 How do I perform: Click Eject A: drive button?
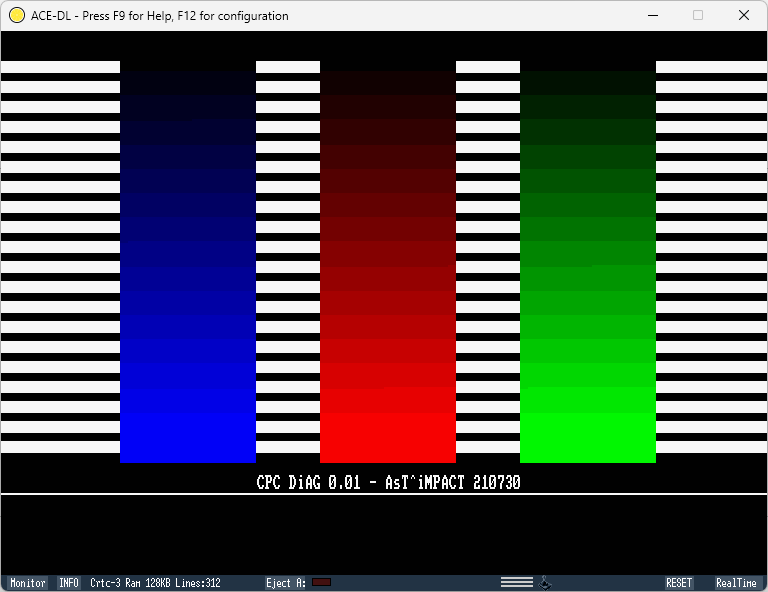pyautogui.click(x=286, y=583)
